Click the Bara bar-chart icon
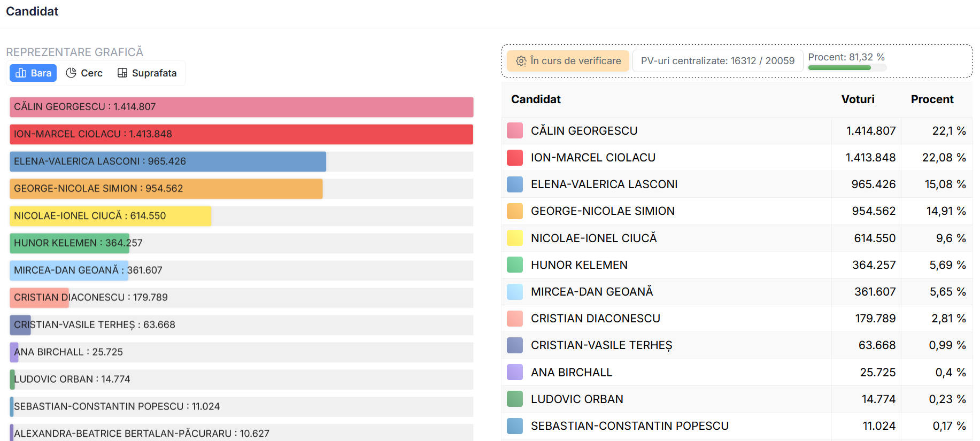980x441 pixels. pyautogui.click(x=21, y=73)
